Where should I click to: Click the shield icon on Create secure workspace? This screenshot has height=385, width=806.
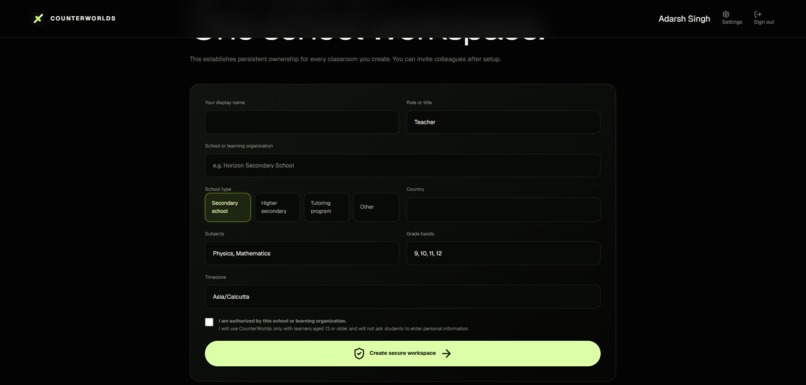coord(359,354)
